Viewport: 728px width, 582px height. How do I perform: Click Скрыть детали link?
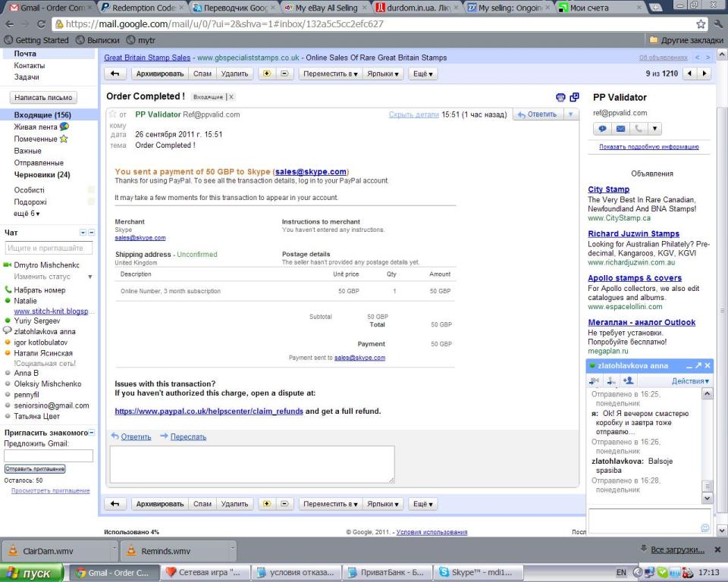[x=414, y=114]
